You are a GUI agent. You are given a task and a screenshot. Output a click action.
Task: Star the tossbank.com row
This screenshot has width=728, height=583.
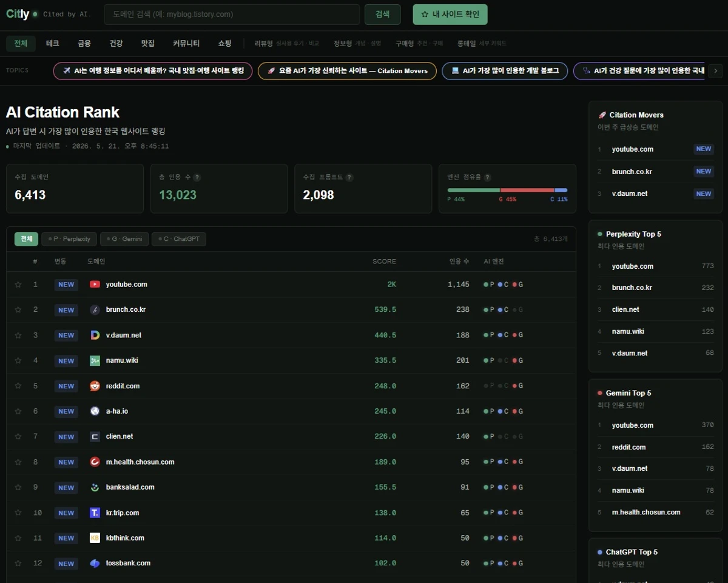click(18, 563)
